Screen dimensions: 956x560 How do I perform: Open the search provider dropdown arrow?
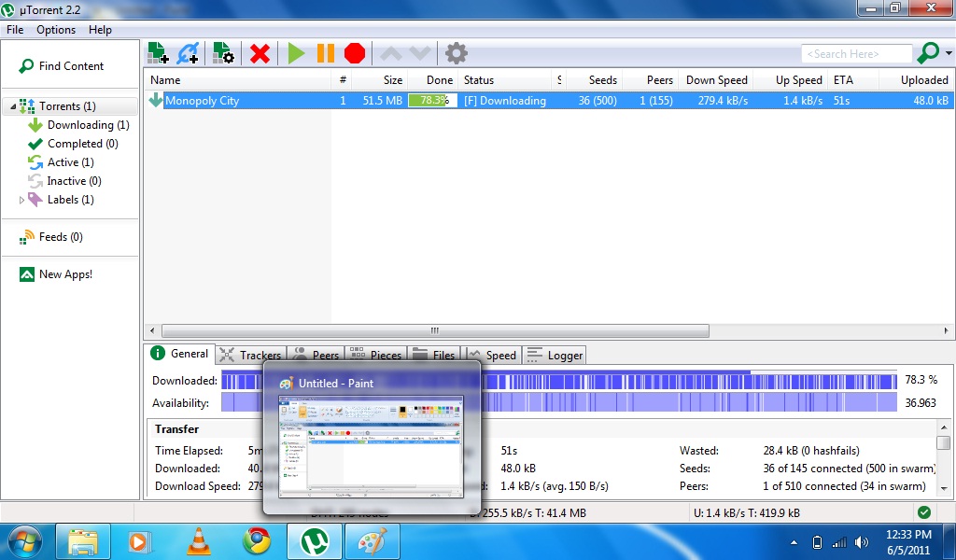click(949, 53)
